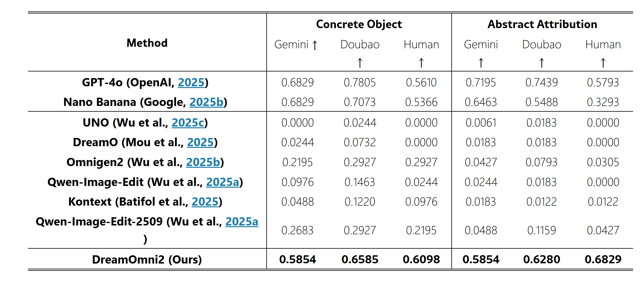Click the bold 0.6829 DreamOmni2 Human score
Screen dimensions: 644x289
pyautogui.click(x=603, y=259)
